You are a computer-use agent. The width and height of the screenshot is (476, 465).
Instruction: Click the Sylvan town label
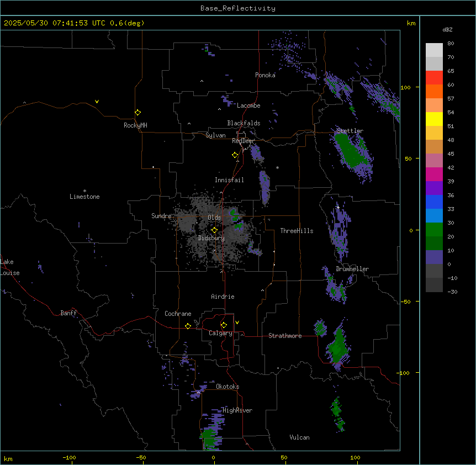(215, 135)
